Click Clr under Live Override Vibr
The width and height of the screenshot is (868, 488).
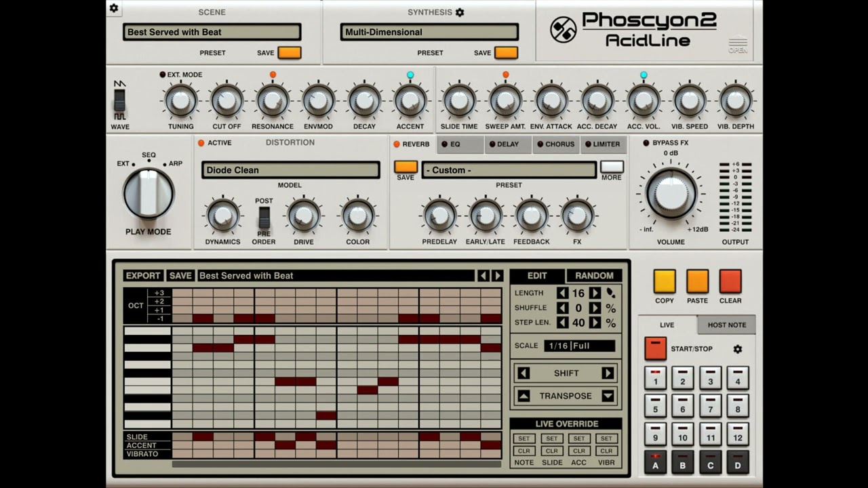point(606,451)
